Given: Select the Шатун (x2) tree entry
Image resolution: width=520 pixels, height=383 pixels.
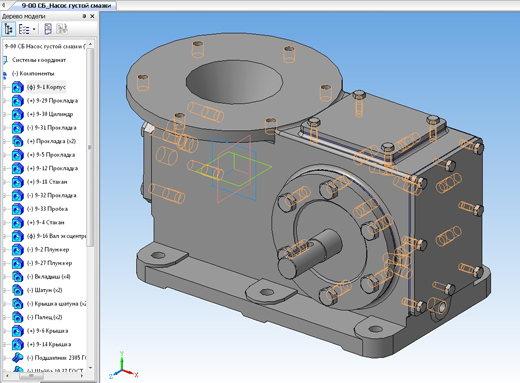Looking at the screenshot, I should (44, 290).
